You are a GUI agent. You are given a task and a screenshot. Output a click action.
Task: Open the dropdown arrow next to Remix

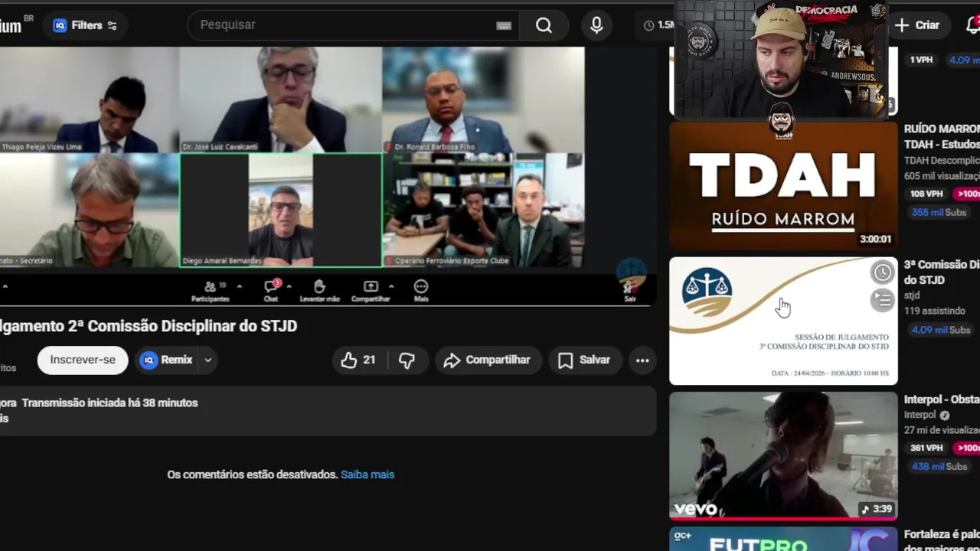click(207, 360)
